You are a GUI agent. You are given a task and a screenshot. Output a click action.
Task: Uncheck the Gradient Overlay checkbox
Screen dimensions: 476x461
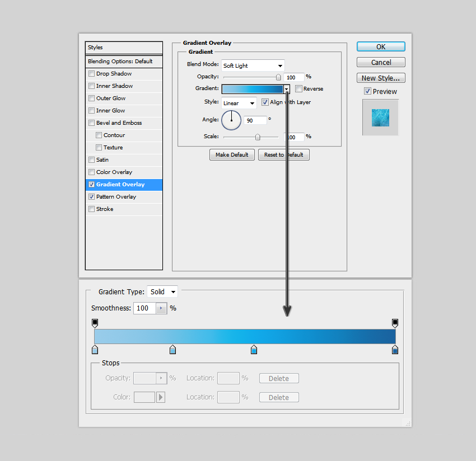(91, 185)
